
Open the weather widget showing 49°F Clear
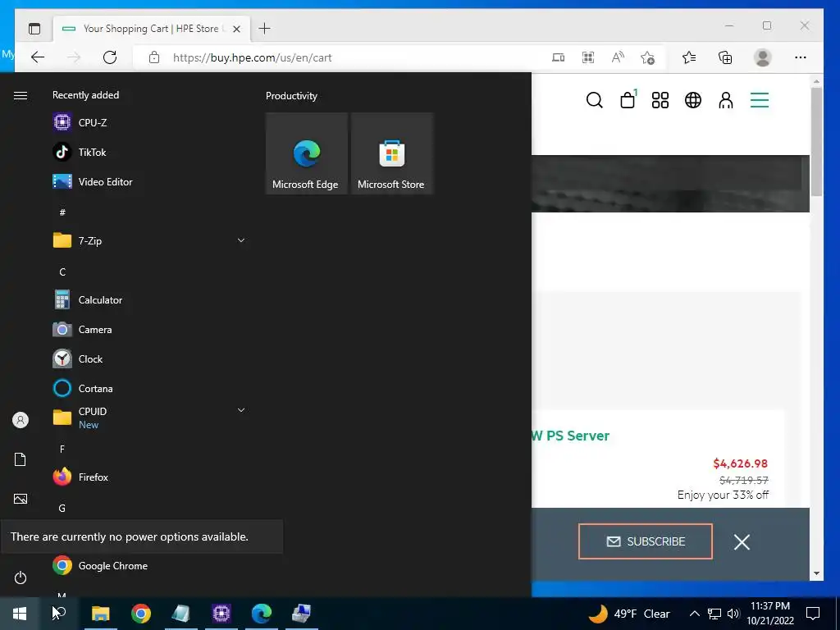630,614
